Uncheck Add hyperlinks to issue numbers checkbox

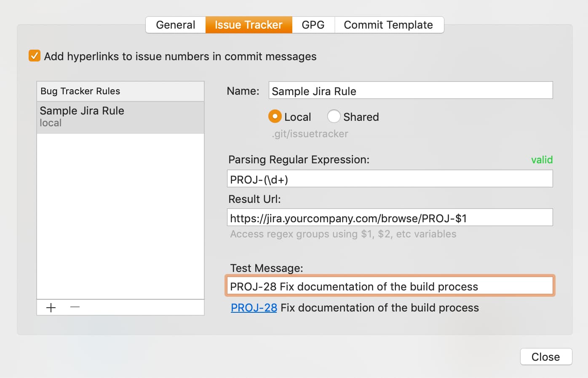35,56
